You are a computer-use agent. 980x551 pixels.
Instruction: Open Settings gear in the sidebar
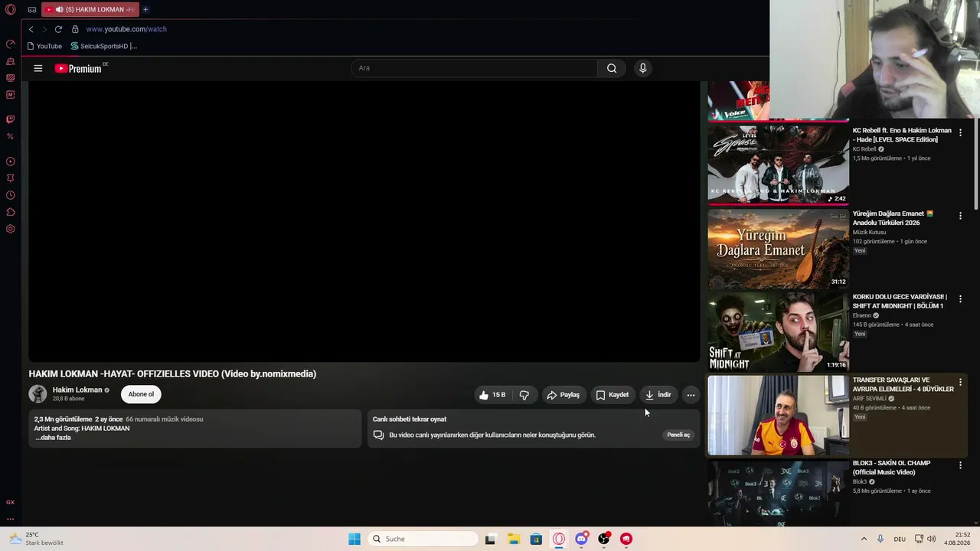point(11,229)
